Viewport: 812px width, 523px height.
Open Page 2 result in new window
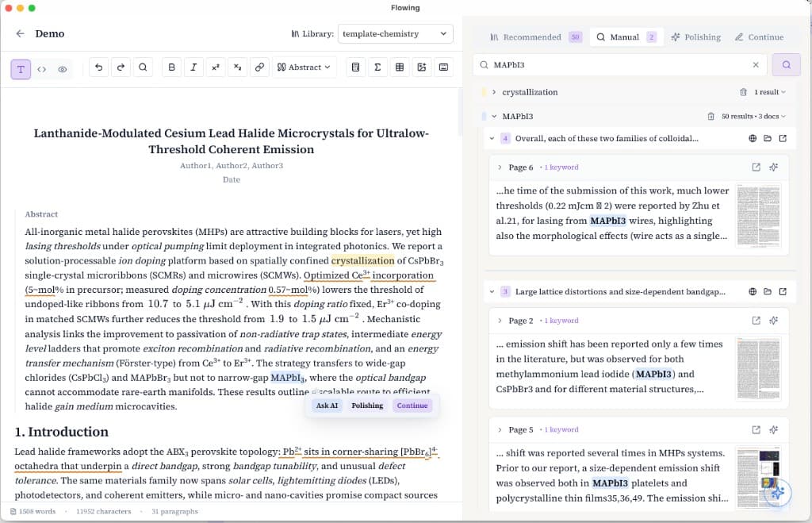coord(756,321)
